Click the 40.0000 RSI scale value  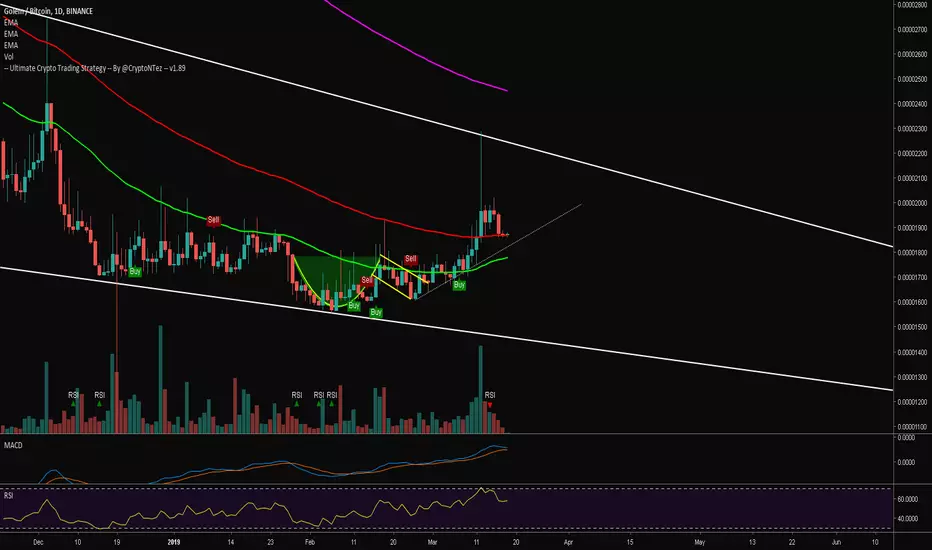tap(908, 518)
